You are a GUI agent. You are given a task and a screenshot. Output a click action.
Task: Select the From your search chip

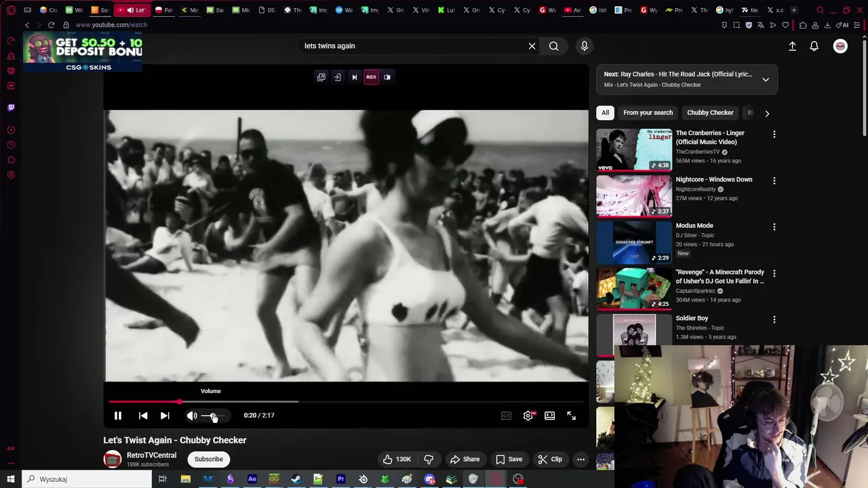(x=648, y=113)
